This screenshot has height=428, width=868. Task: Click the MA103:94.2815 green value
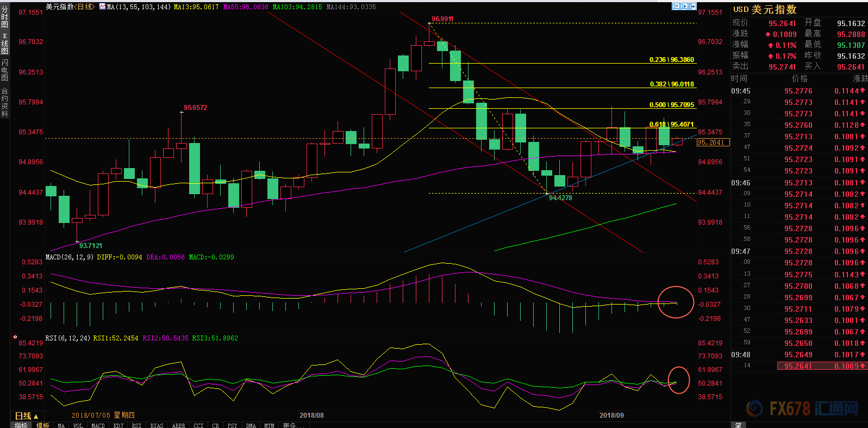[x=297, y=7]
